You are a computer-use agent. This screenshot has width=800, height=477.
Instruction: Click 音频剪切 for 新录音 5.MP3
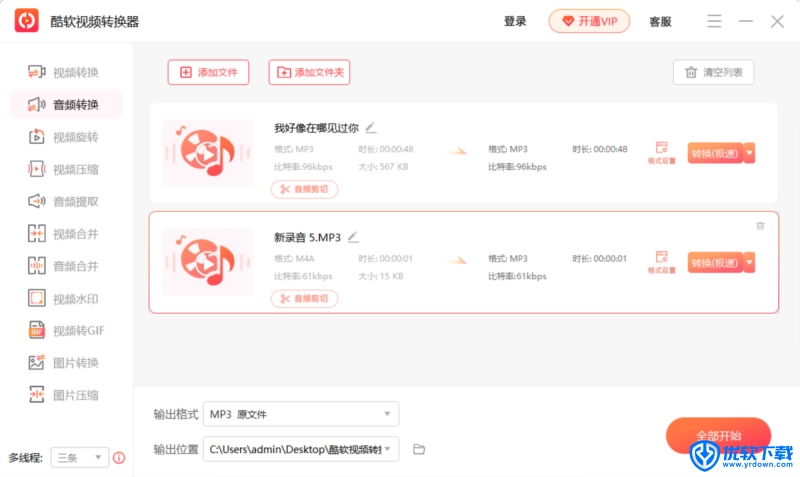(x=304, y=298)
